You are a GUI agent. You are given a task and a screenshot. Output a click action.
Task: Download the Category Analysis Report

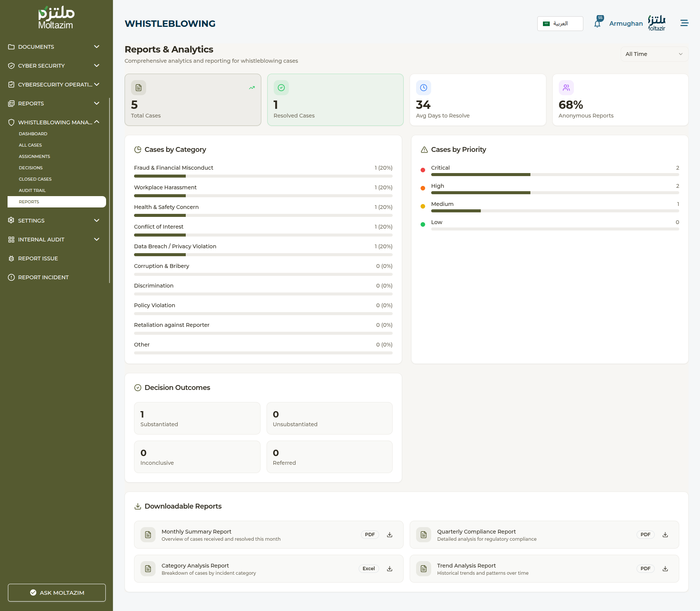(x=390, y=569)
